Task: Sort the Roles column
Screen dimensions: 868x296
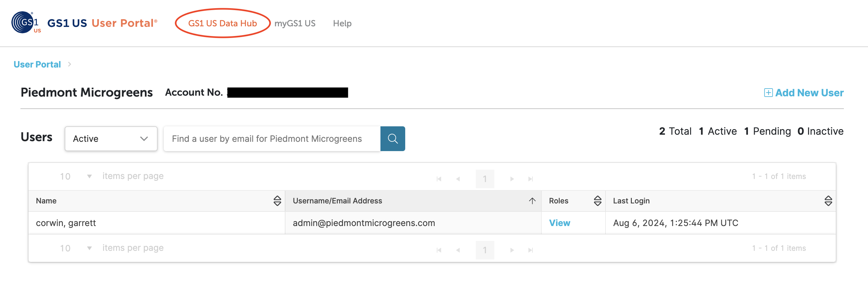Action: [597, 201]
